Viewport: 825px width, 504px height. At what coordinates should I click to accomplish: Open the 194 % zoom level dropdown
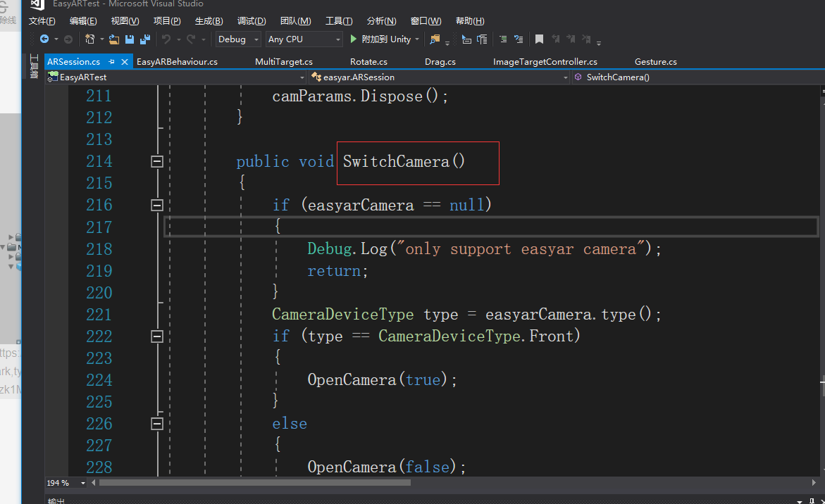(82, 482)
